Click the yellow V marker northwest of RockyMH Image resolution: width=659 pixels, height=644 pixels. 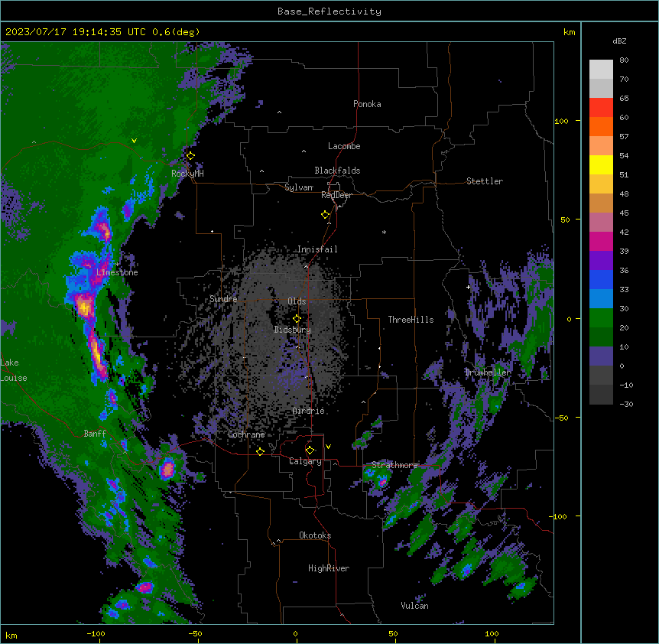134,141
